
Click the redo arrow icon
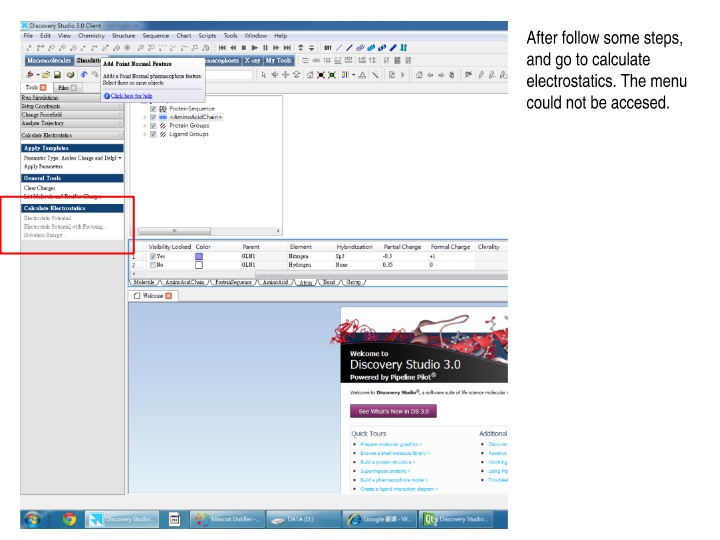coord(95,74)
